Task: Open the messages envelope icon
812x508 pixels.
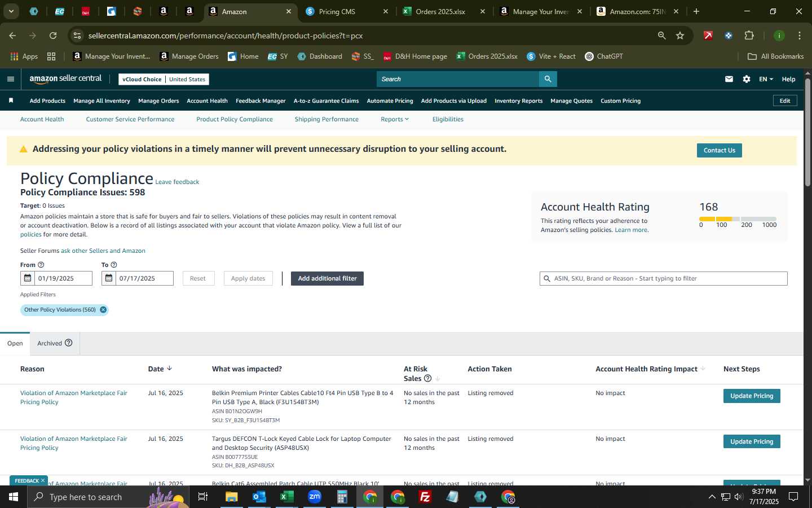Action: 729,79
